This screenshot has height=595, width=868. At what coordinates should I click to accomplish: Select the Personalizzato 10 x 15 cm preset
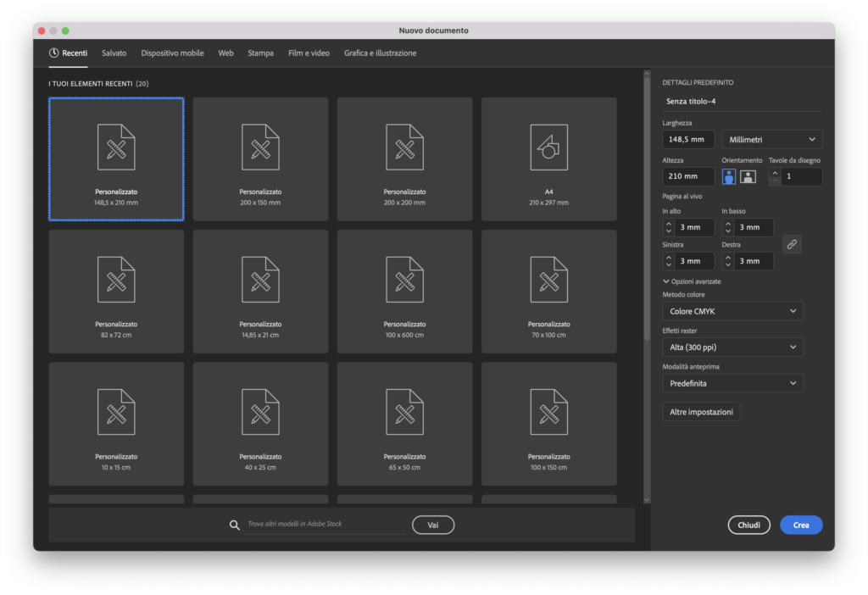[x=116, y=424]
